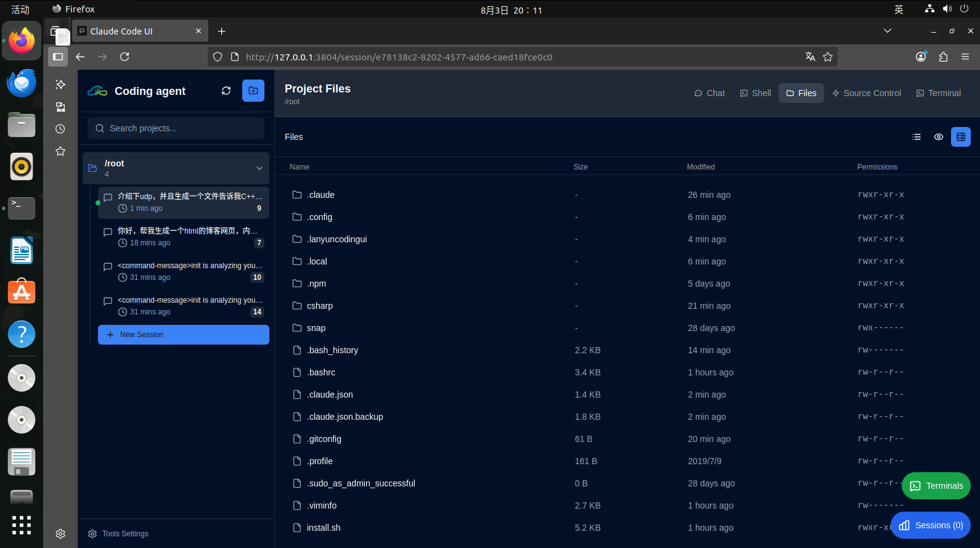Viewport: 980px width, 548px height.
Task: Open the html blog page session
Action: click(184, 237)
